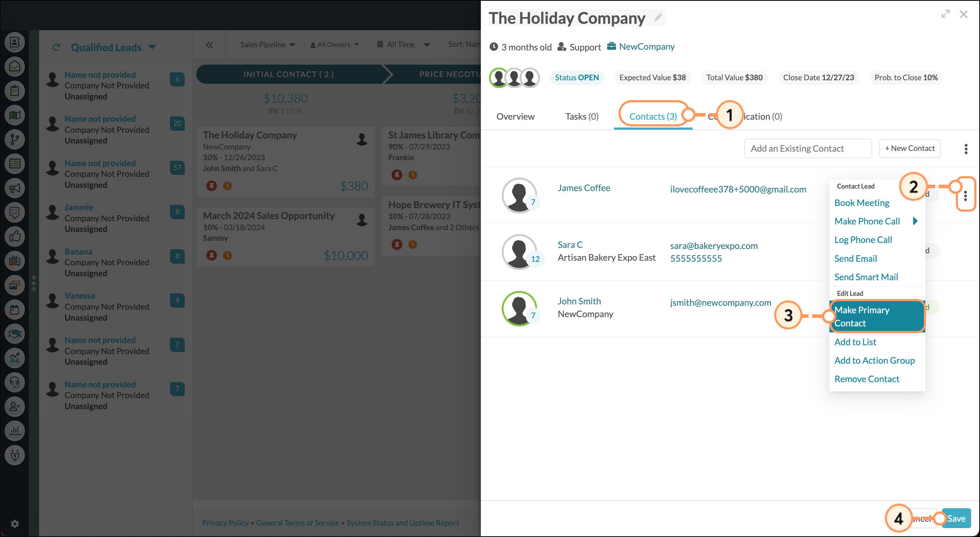Open the workflow branch sidebar icon

tap(15, 140)
